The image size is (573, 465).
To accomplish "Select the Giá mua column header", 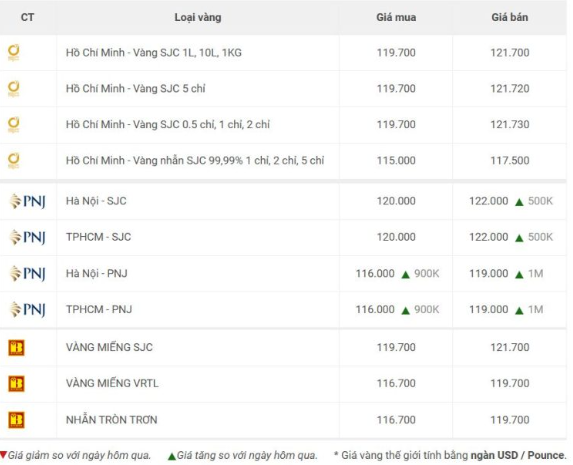I will coord(396,17).
